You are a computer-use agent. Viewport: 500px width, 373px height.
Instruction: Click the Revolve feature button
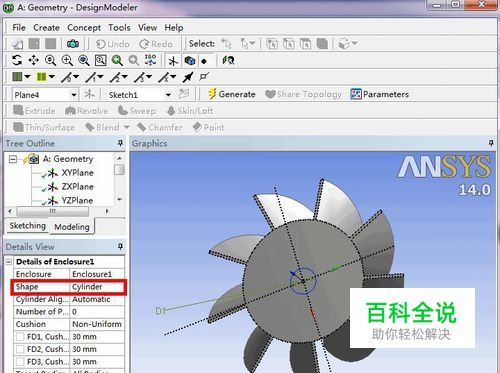pos(87,111)
